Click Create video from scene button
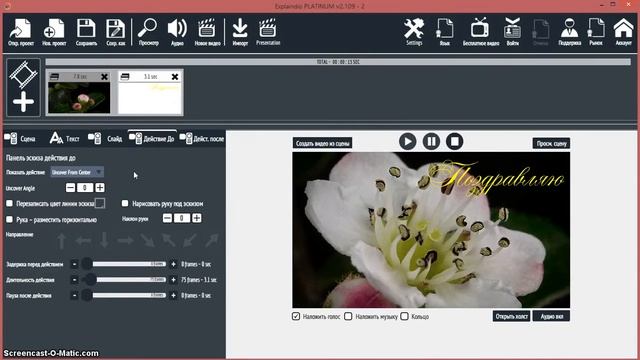The height and width of the screenshot is (360, 640). [x=322, y=143]
